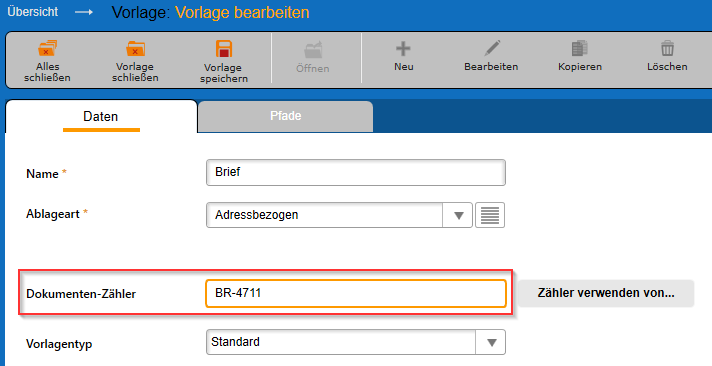This screenshot has width=712, height=366.
Task: Focus the Dokumenten-Zähler field with BR-4711
Action: click(x=356, y=293)
